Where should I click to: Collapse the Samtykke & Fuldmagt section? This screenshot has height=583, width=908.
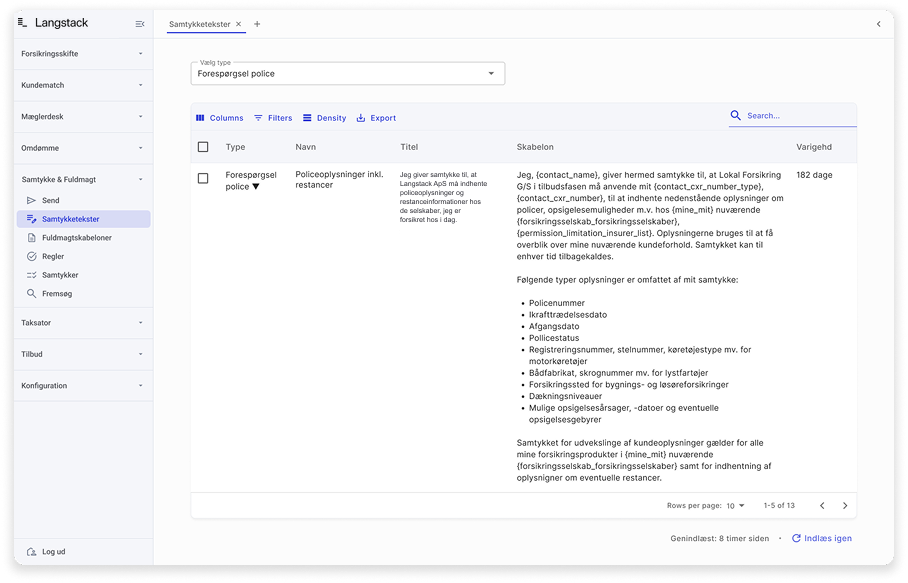[82, 179]
